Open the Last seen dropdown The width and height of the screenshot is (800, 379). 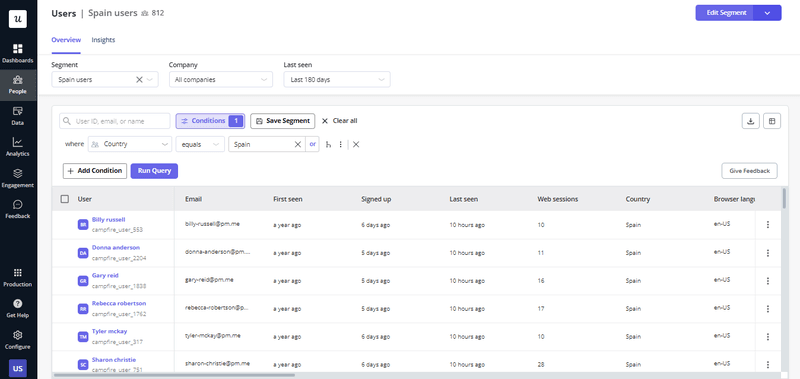337,80
